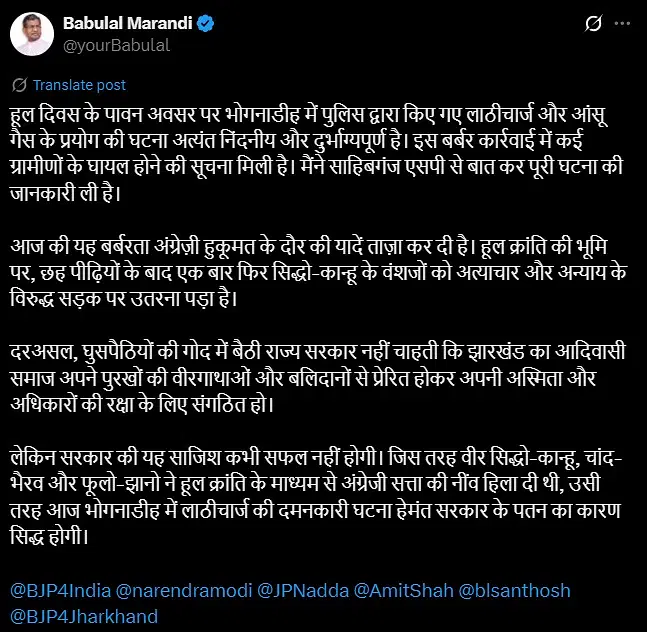Screen dimensions: 647x632
Task: Open the Grok explain icon at top right
Action: (x=593, y=24)
